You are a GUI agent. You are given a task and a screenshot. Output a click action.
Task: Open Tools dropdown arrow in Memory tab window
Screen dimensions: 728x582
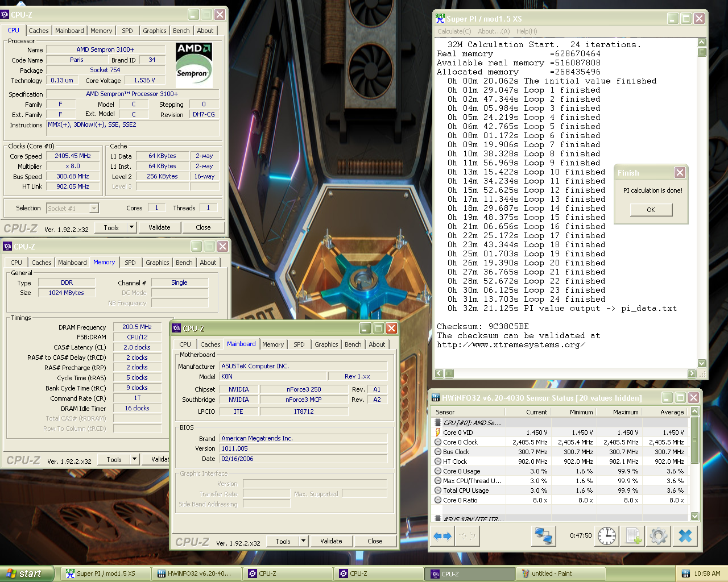coord(134,459)
